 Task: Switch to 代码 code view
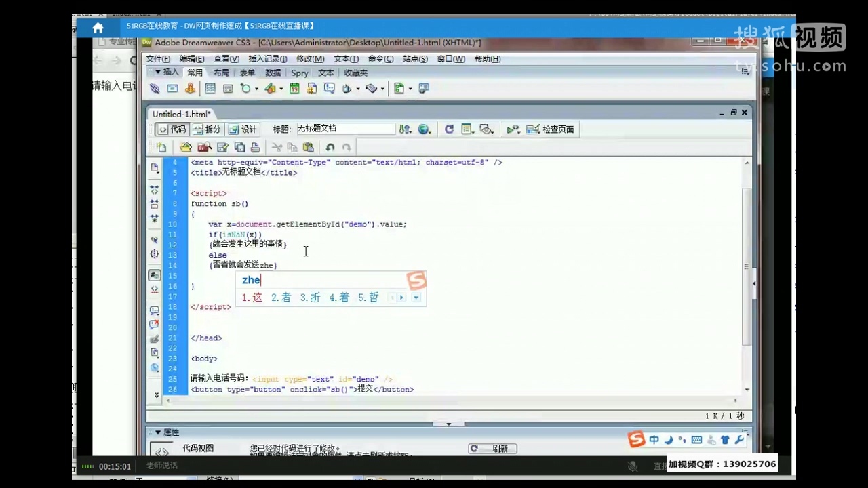[x=172, y=129]
